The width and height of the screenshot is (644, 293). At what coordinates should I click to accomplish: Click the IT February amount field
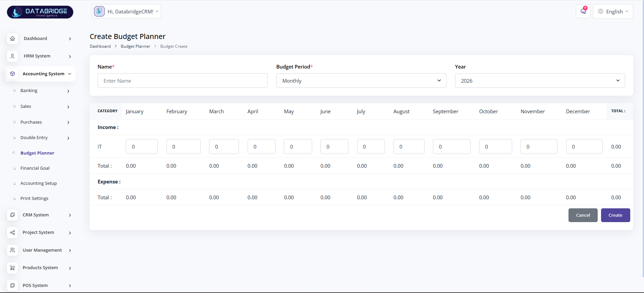click(x=183, y=146)
